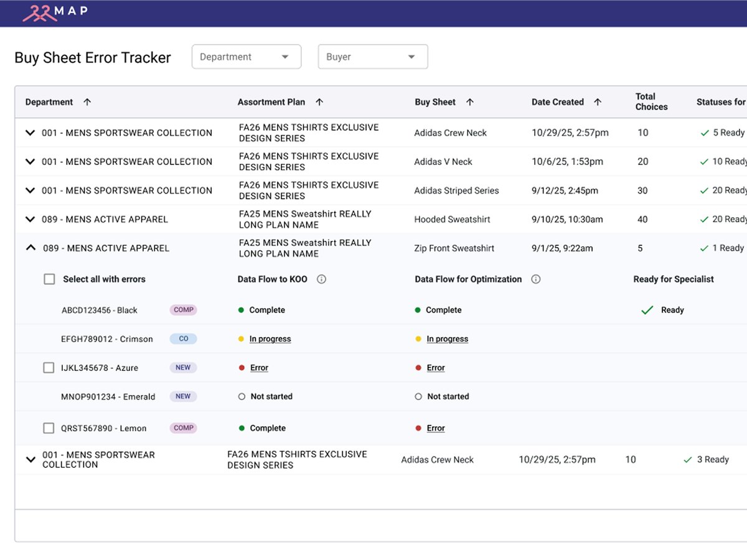Click the MAP logo in header
The image size is (747, 560).
55,12
